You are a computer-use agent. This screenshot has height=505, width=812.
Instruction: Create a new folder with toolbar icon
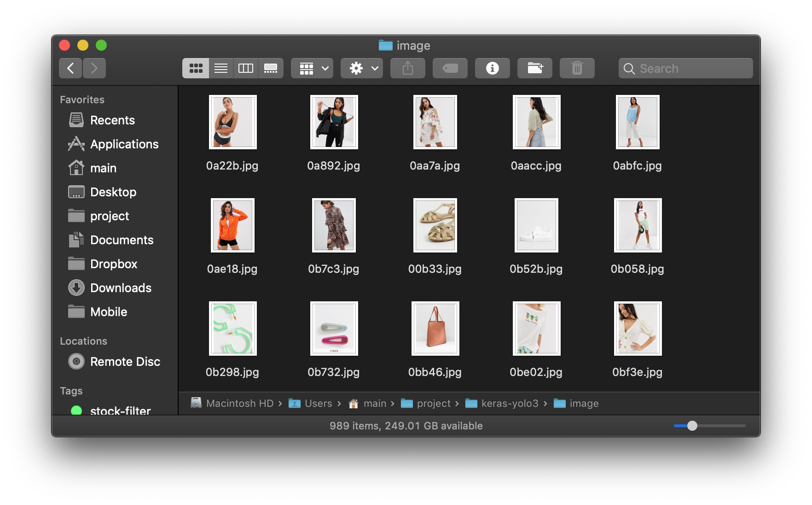point(534,68)
